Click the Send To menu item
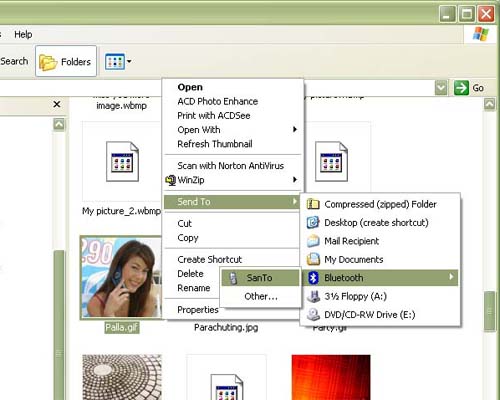The width and height of the screenshot is (500, 400). (231, 202)
